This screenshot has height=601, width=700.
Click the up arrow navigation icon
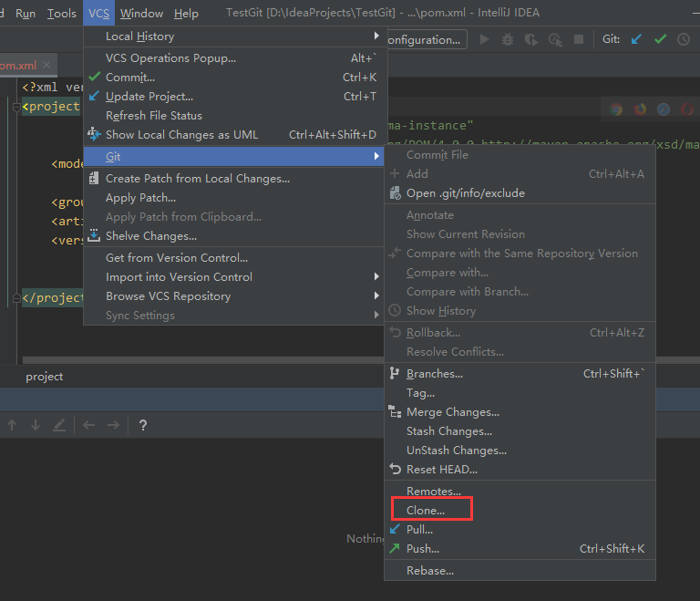[x=12, y=425]
